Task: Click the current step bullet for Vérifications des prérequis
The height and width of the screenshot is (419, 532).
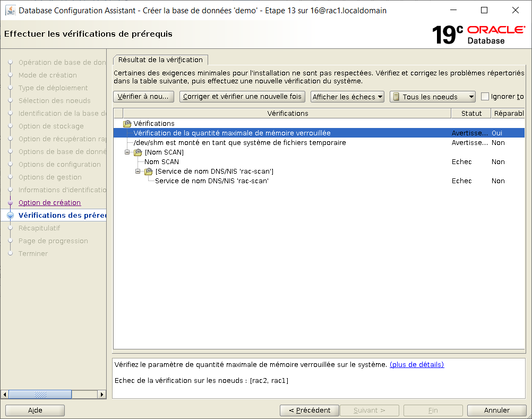Action: pyautogui.click(x=11, y=215)
